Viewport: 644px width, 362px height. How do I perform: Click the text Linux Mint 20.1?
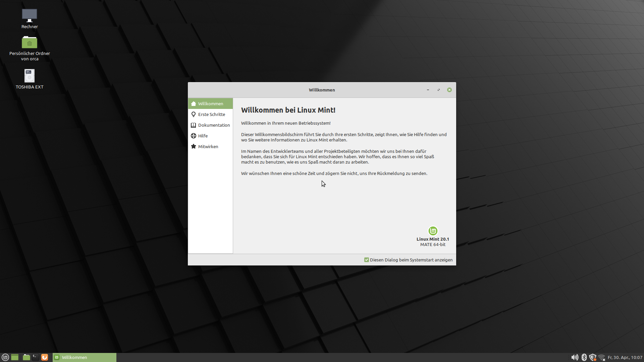pos(433,239)
